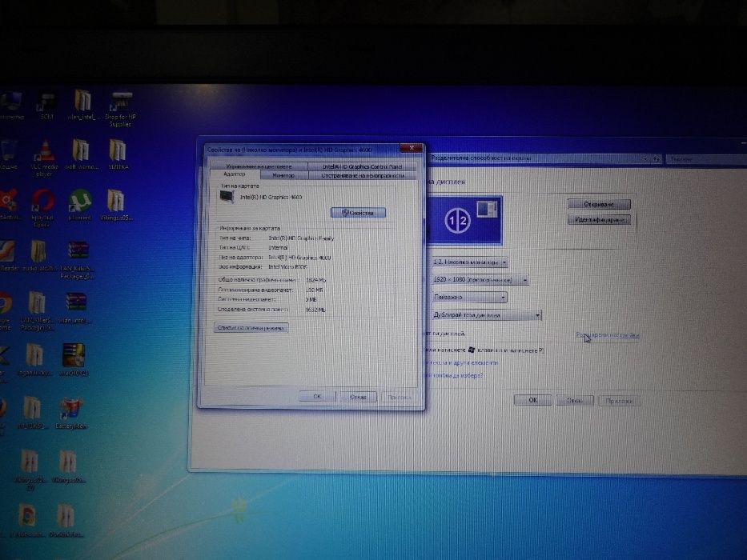This screenshot has width=747, height=560.
Task: Open the Avast antivirus desktop shortcut
Action: pos(8,205)
